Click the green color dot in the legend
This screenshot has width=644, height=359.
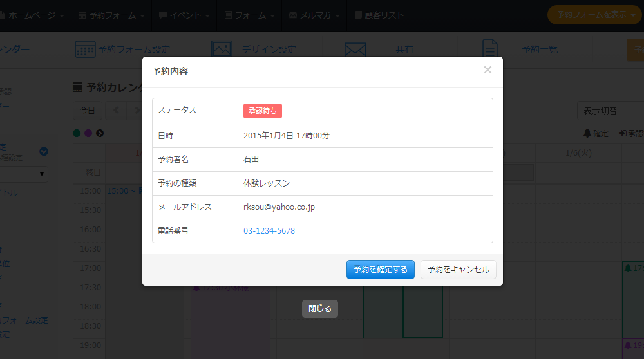(x=77, y=133)
